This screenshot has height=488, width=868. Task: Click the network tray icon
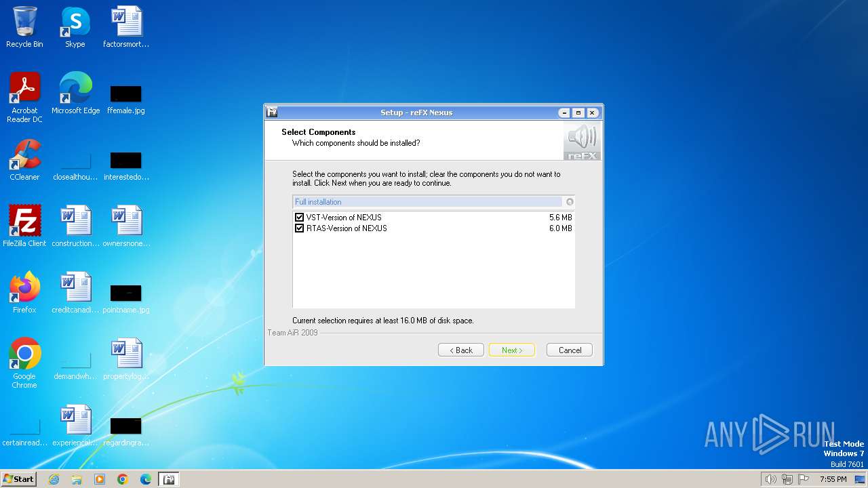point(787,479)
